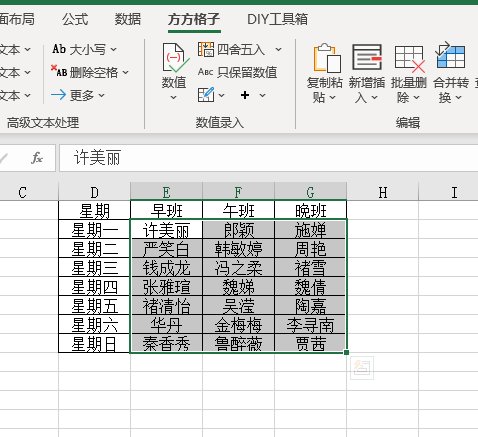Click the 星期 header cell
Screen dimensions: 478x437
[x=94, y=210]
